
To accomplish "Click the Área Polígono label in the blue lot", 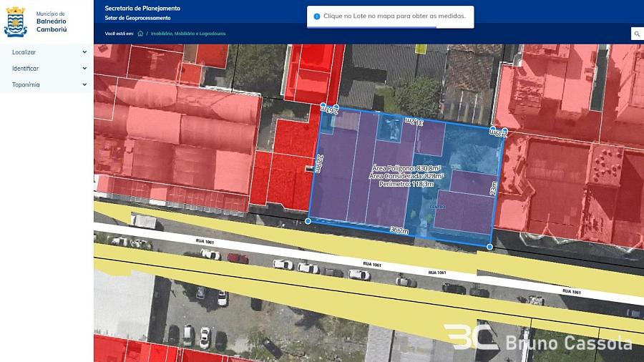I will pyautogui.click(x=407, y=168).
